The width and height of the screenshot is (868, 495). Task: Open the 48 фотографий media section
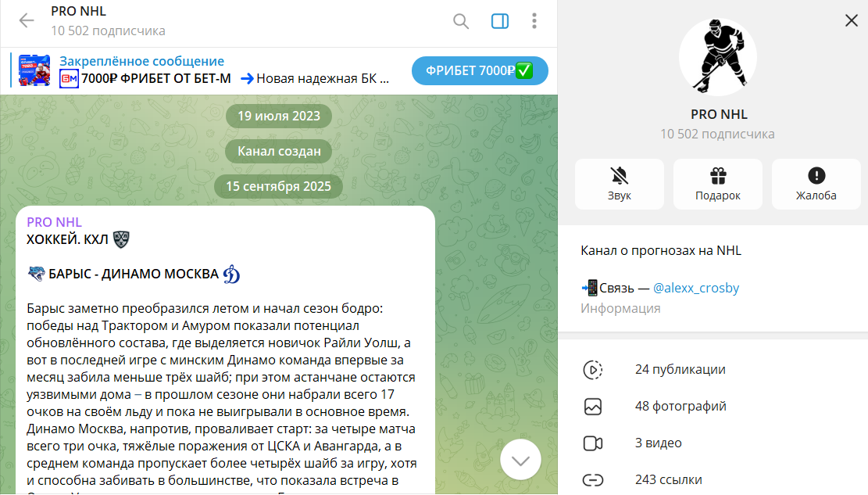pyautogui.click(x=680, y=407)
